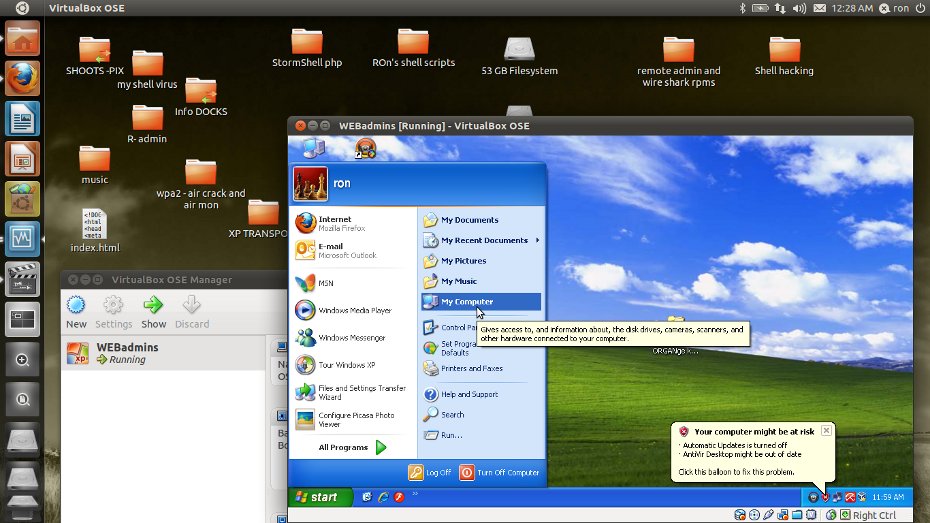Click Internet Explorer quick launch icon
The image size is (930, 523).
383,497
